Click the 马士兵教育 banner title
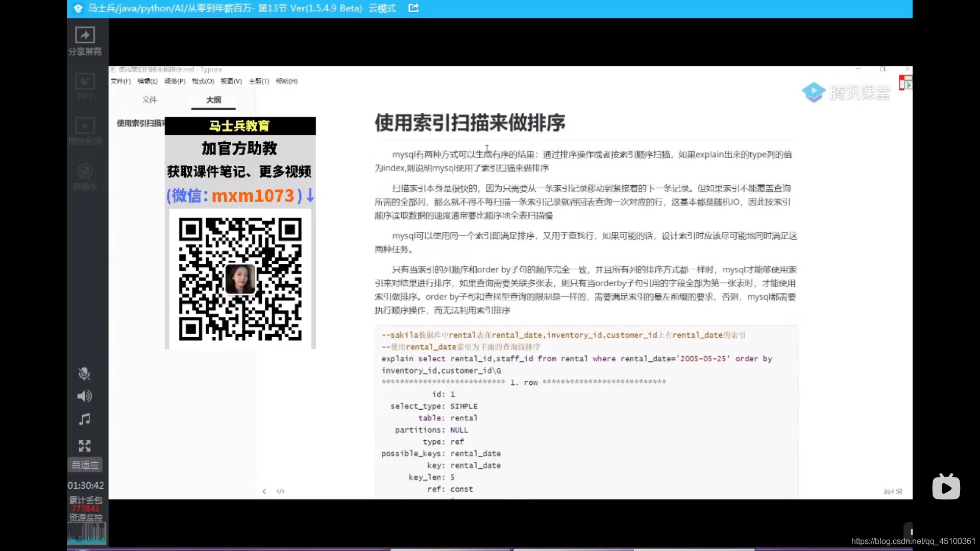Image resolution: width=980 pixels, height=551 pixels. coord(239,126)
